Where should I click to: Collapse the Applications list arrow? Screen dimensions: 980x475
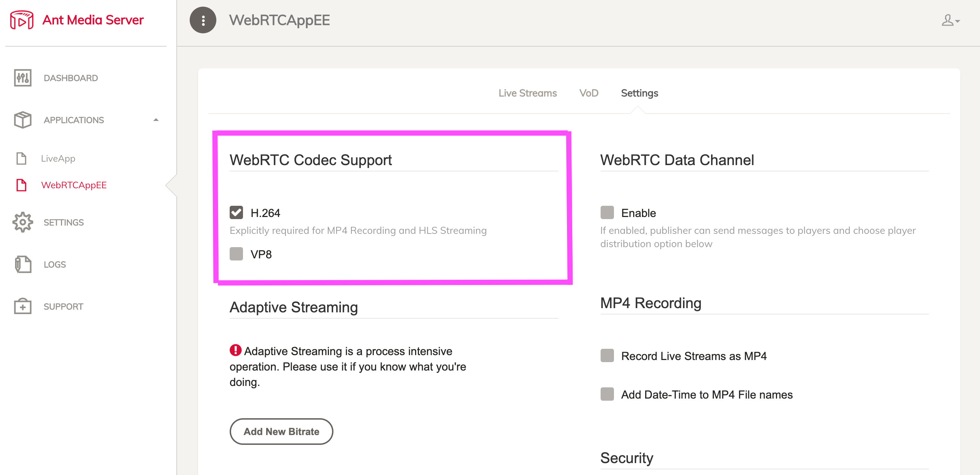[x=156, y=120]
